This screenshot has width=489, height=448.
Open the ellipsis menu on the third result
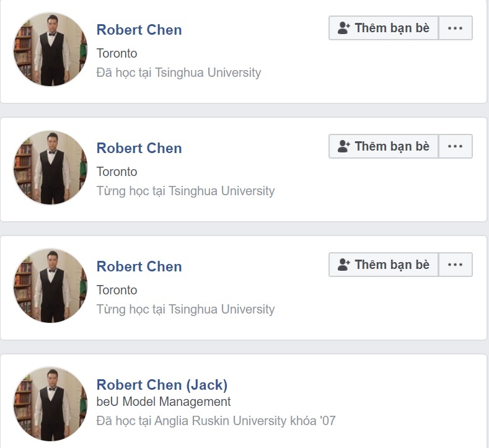(x=455, y=265)
